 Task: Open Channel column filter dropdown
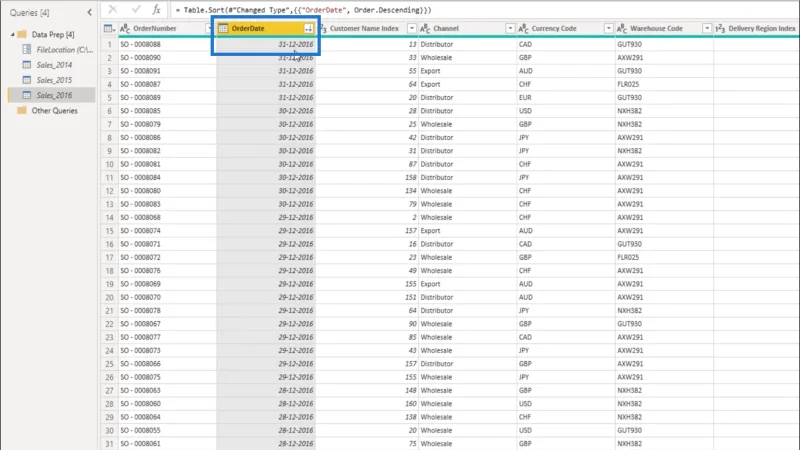510,29
